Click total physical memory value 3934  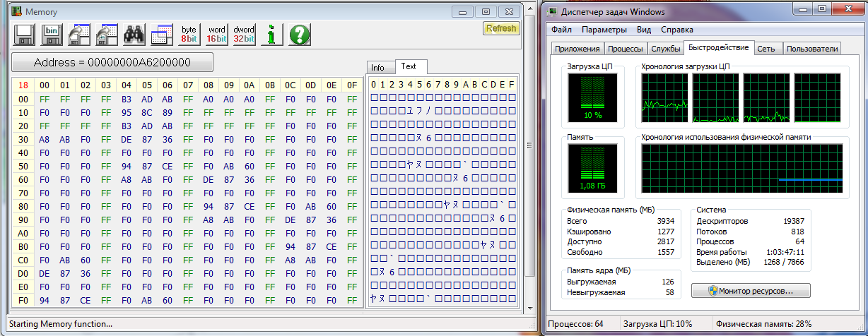(x=664, y=221)
